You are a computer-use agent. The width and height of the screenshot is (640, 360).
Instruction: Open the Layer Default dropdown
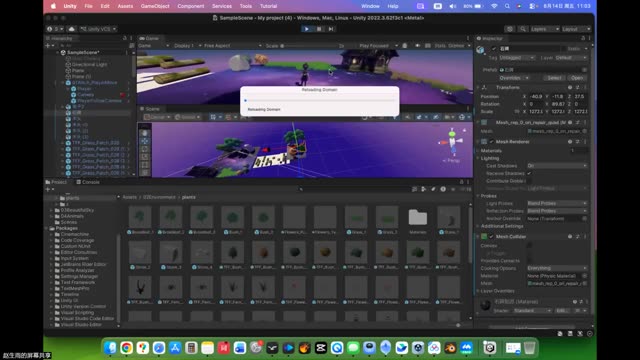coord(571,58)
